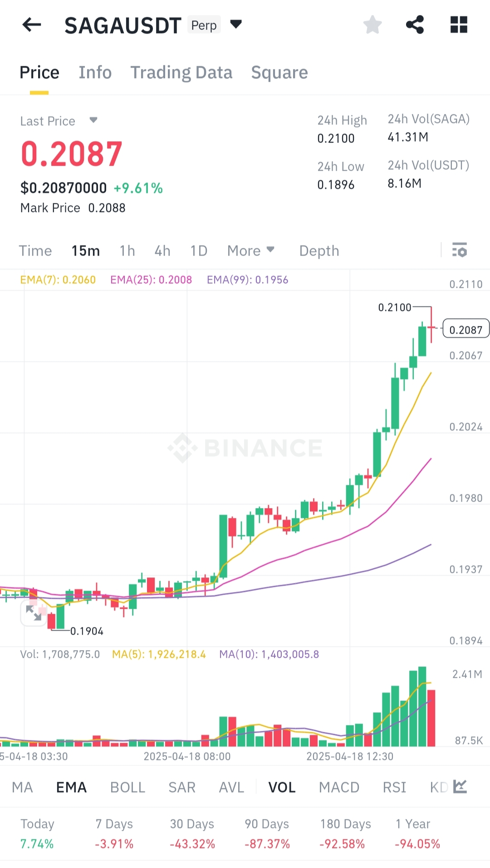This screenshot has width=490, height=868.
Task: Add SAGAUSDT to favorites with star
Action: (372, 25)
